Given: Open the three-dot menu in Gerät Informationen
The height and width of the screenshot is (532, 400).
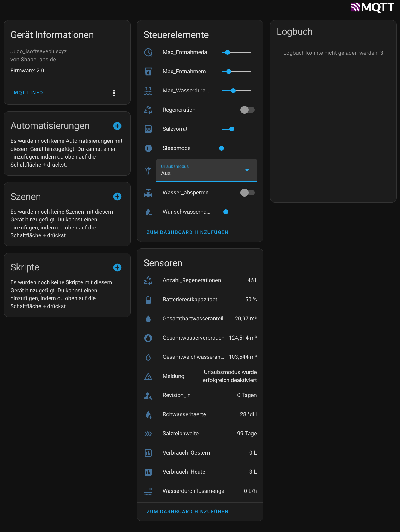Looking at the screenshot, I should coord(114,93).
